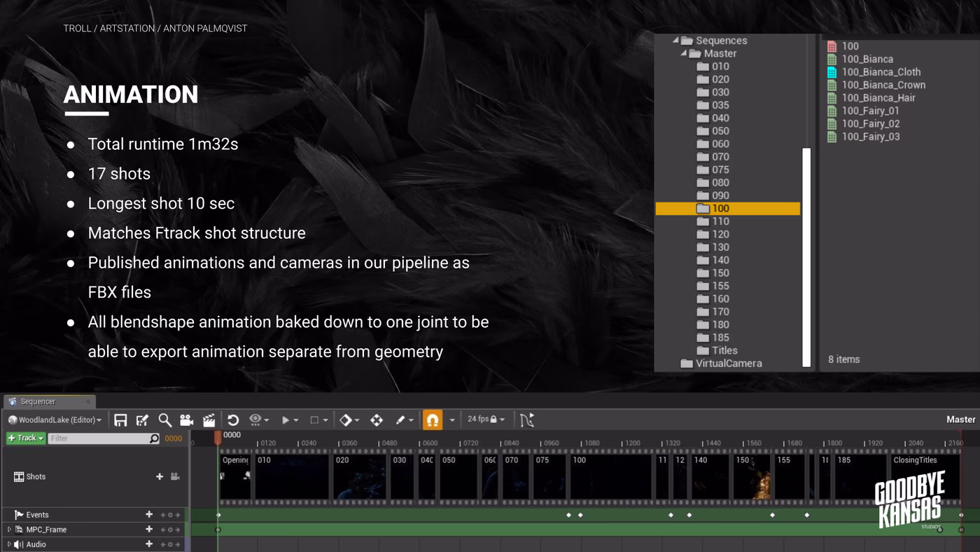Switch to the Sequencer tab
The image size is (980, 552).
pos(38,401)
